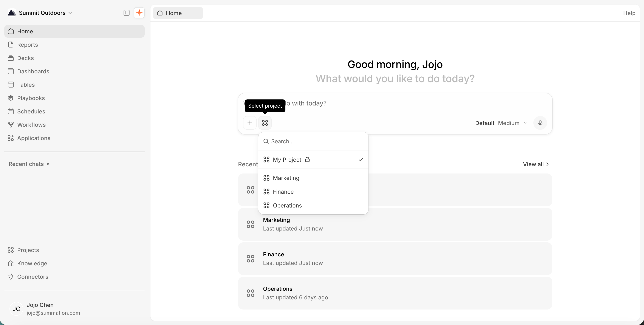Click View all projects link
Viewport: 644px width, 325px height.
pos(536,164)
